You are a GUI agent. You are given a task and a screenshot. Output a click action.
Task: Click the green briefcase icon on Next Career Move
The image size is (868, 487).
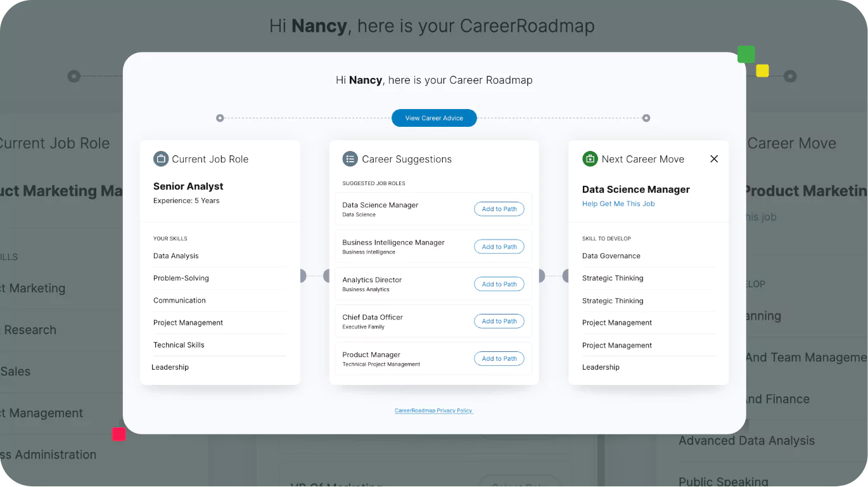[589, 159]
